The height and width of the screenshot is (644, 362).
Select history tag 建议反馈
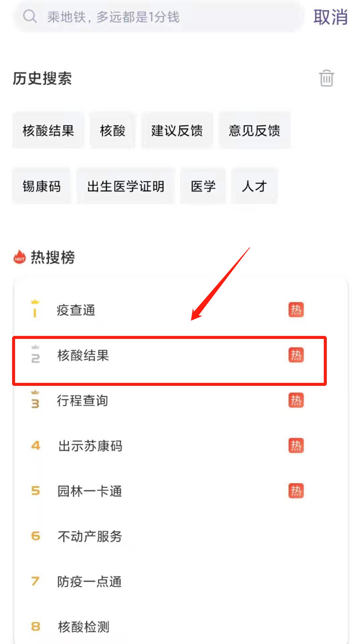tap(177, 130)
